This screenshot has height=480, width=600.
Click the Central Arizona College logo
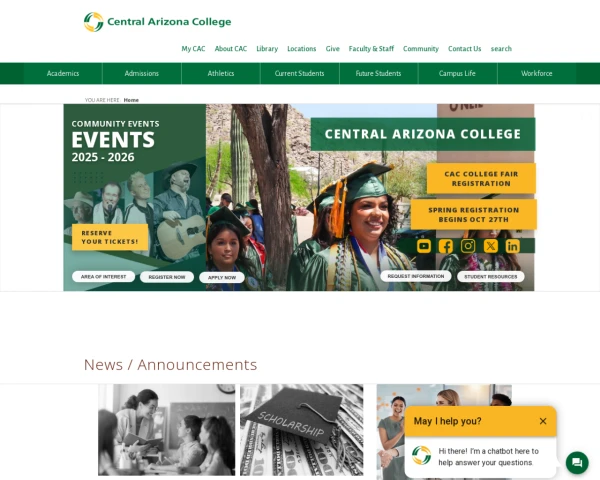[x=157, y=22]
